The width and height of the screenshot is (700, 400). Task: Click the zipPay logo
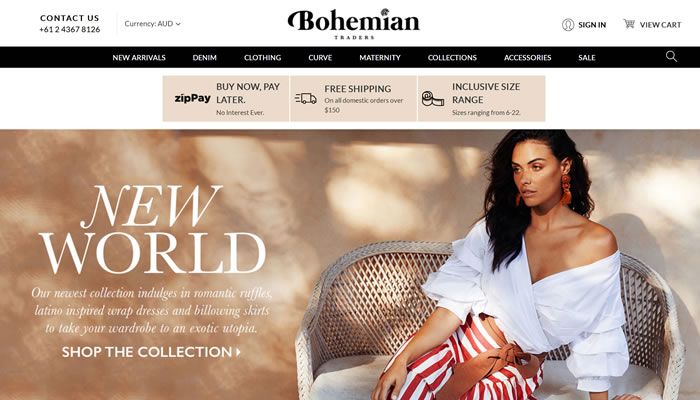192,98
